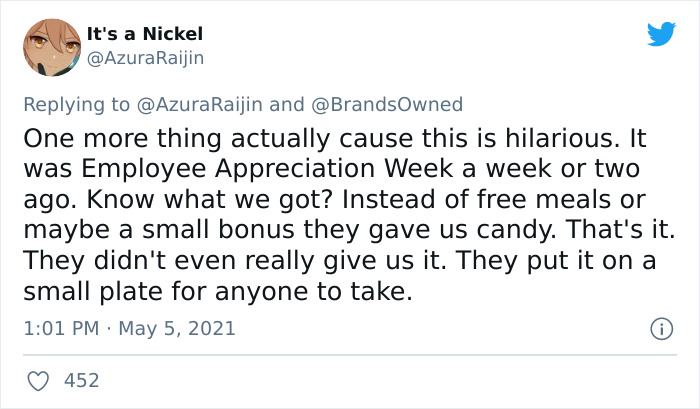The image size is (700, 409).
Task: Like the tweet with the heart icon
Action: tap(38, 381)
